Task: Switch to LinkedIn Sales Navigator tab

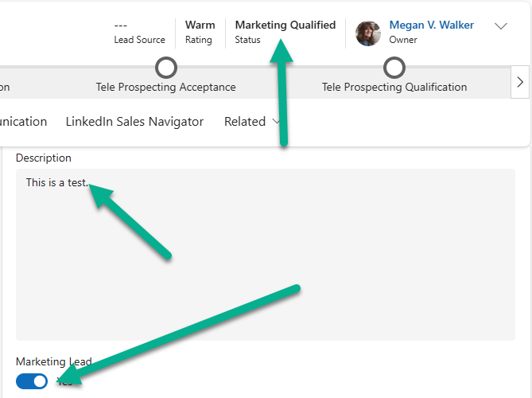Action: [x=134, y=122]
